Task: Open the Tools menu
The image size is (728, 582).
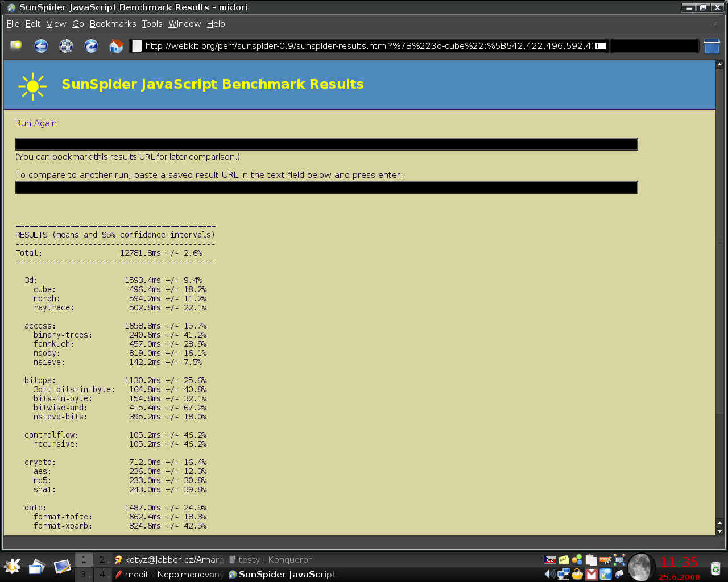Action: pos(152,24)
